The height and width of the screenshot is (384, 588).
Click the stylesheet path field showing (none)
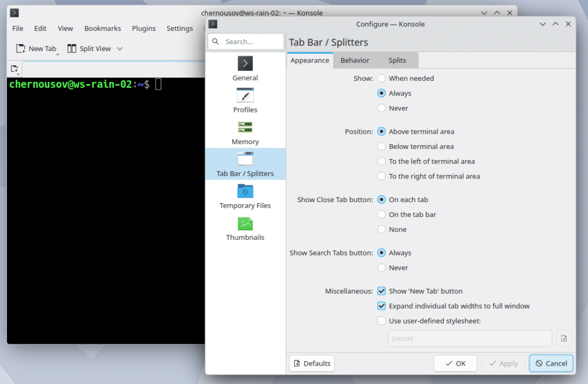point(470,339)
